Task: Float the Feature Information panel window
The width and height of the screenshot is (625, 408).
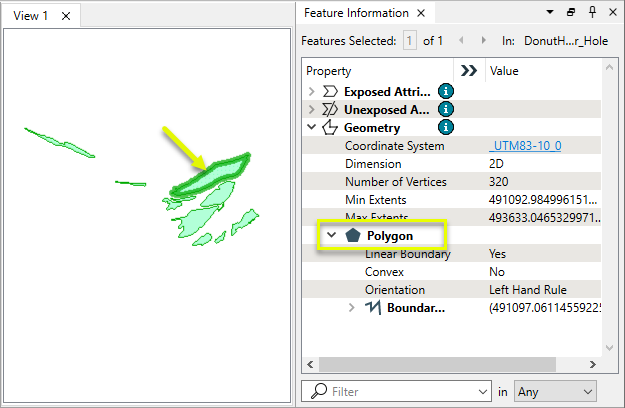Action: click(570, 13)
